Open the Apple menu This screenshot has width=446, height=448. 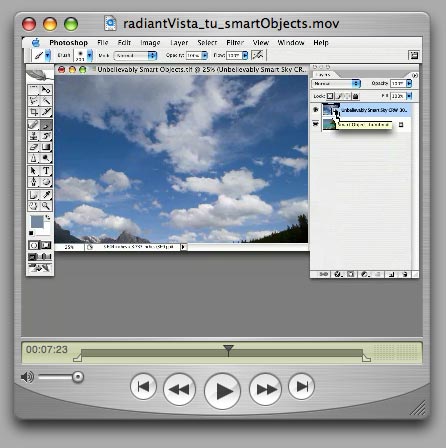click(x=36, y=42)
